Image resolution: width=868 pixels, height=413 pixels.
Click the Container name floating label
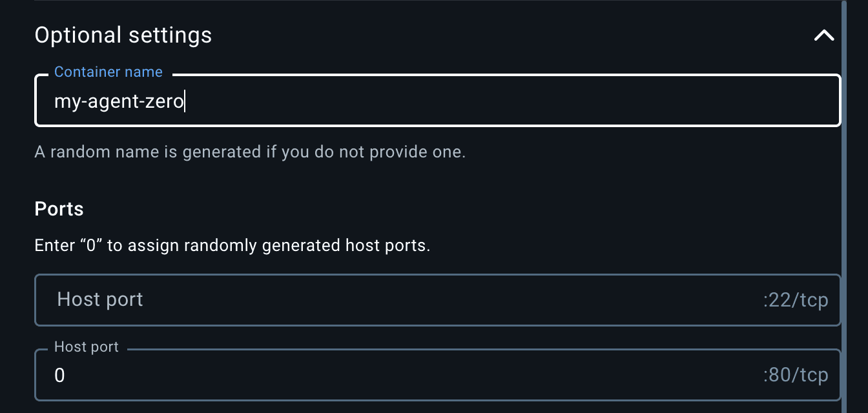click(108, 72)
